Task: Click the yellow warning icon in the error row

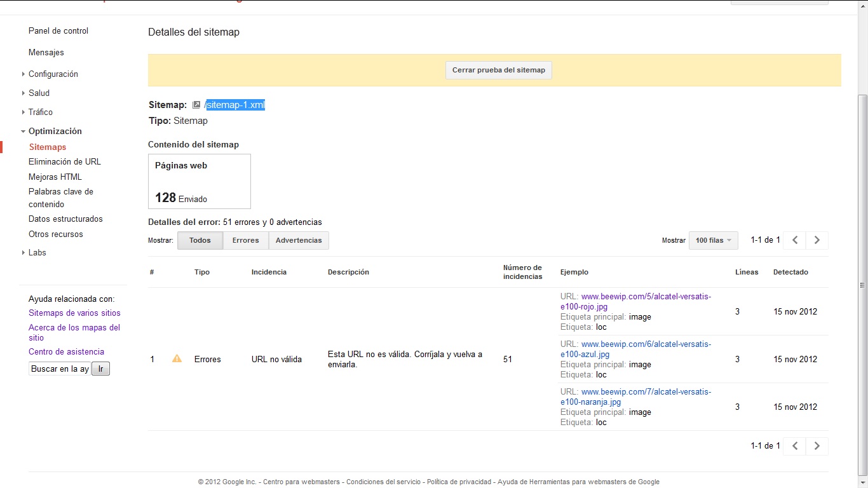Action: [x=177, y=358]
